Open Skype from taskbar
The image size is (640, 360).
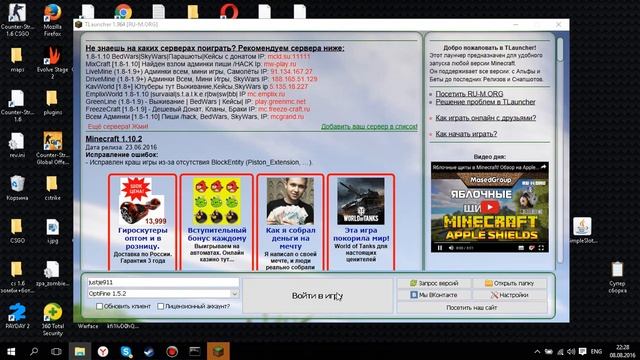tap(126, 351)
